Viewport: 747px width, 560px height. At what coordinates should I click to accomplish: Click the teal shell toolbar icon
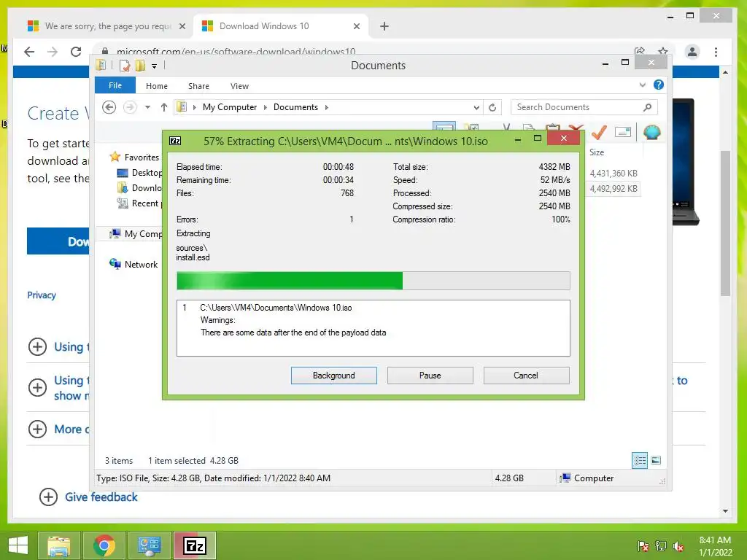tap(651, 132)
